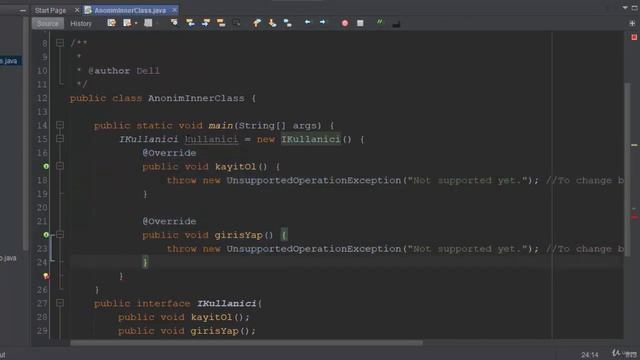Click girisYap in the line 22 method declaration
The width and height of the screenshot is (640, 360).
pyautogui.click(x=238, y=235)
